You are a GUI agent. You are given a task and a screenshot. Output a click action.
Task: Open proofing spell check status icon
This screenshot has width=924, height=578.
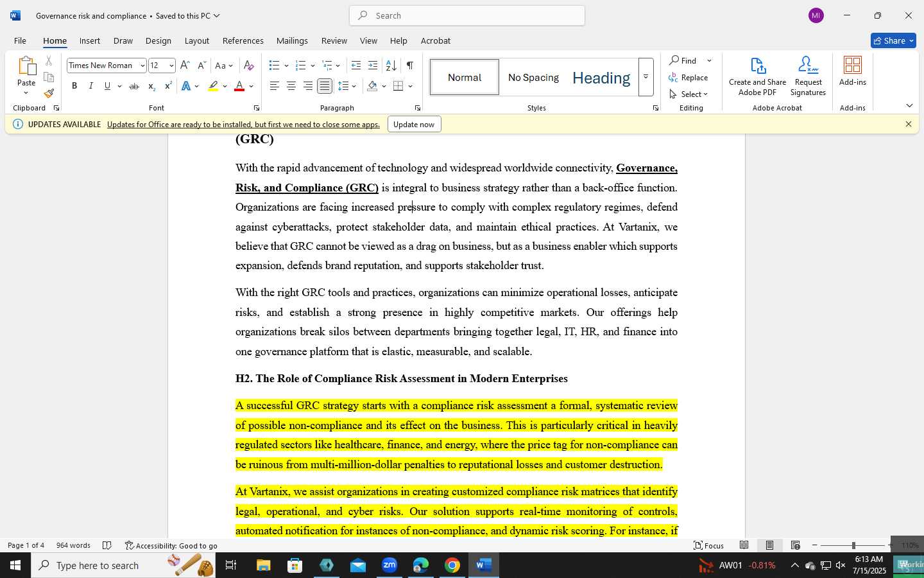click(x=107, y=545)
